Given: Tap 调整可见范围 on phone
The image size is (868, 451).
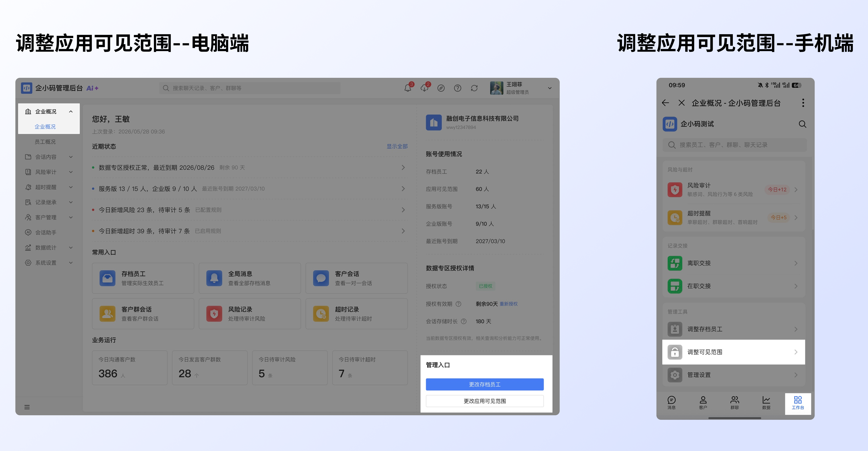Looking at the screenshot, I should pyautogui.click(x=734, y=352).
